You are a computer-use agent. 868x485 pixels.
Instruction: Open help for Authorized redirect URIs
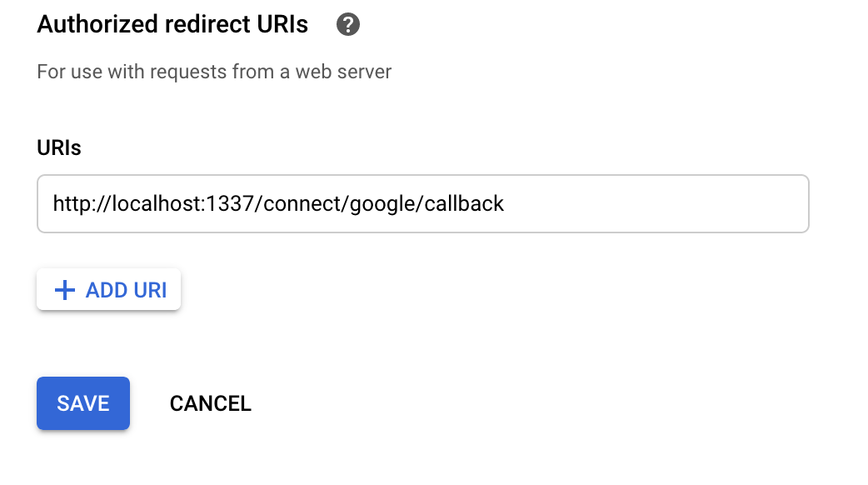point(347,24)
